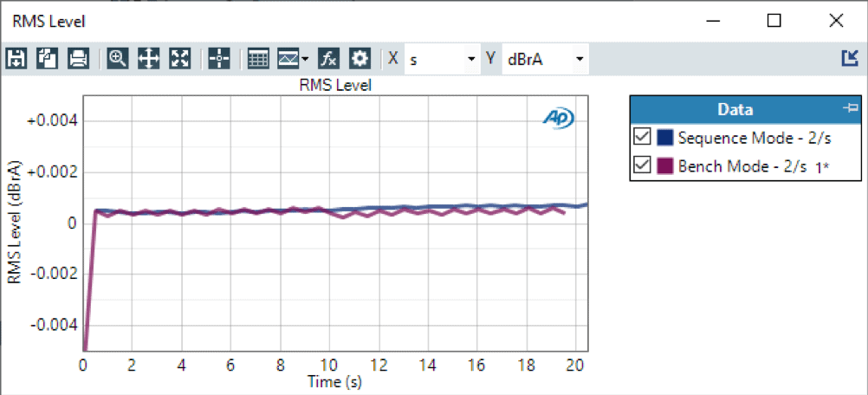Uncheck the Sequence Mode - 2/s trace
The height and width of the screenshot is (395, 868).
point(642,138)
